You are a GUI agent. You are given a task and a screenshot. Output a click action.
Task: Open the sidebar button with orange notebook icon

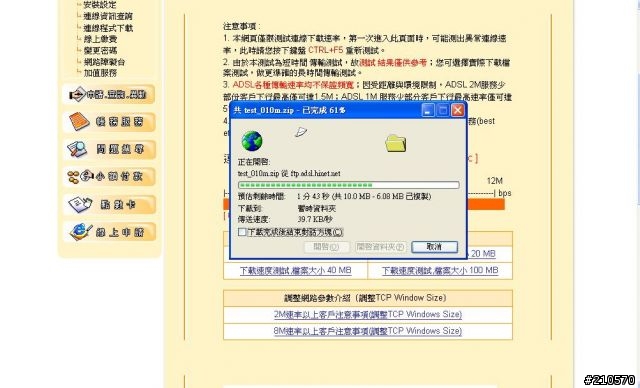(x=109, y=122)
